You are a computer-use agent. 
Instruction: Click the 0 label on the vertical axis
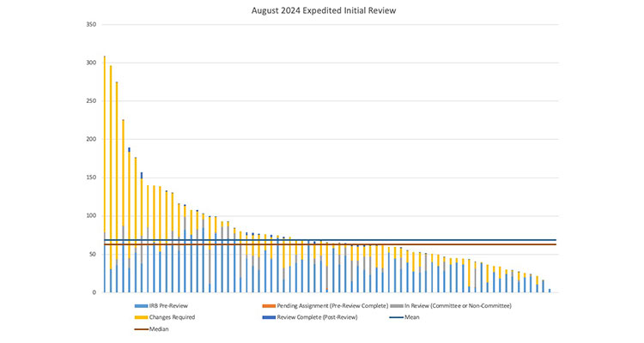94,292
